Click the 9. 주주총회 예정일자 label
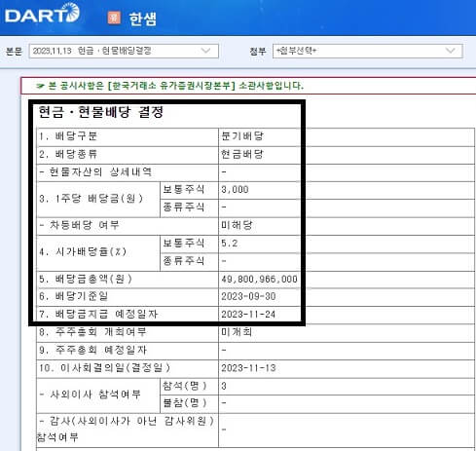Screen dimensions: 476x451 click(x=92, y=350)
